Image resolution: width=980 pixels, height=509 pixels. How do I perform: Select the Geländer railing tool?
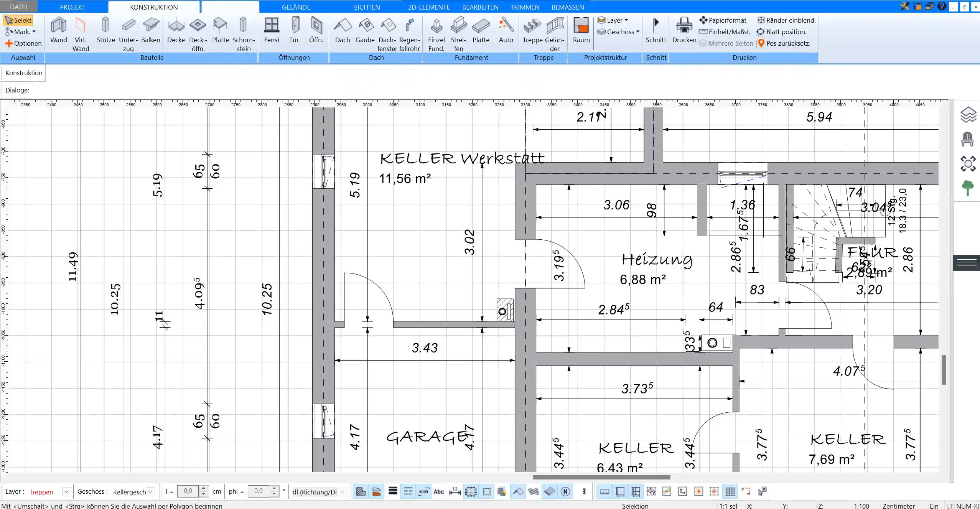point(555,34)
